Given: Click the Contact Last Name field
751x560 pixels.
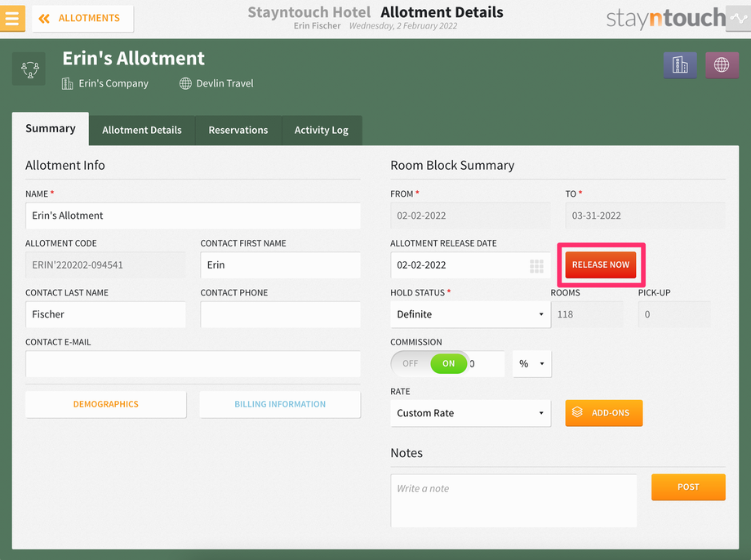Looking at the screenshot, I should point(105,314).
